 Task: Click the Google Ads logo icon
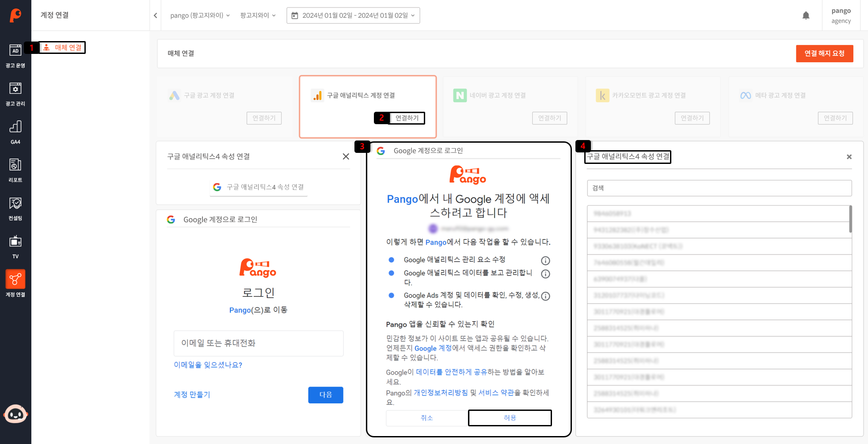coord(174,95)
